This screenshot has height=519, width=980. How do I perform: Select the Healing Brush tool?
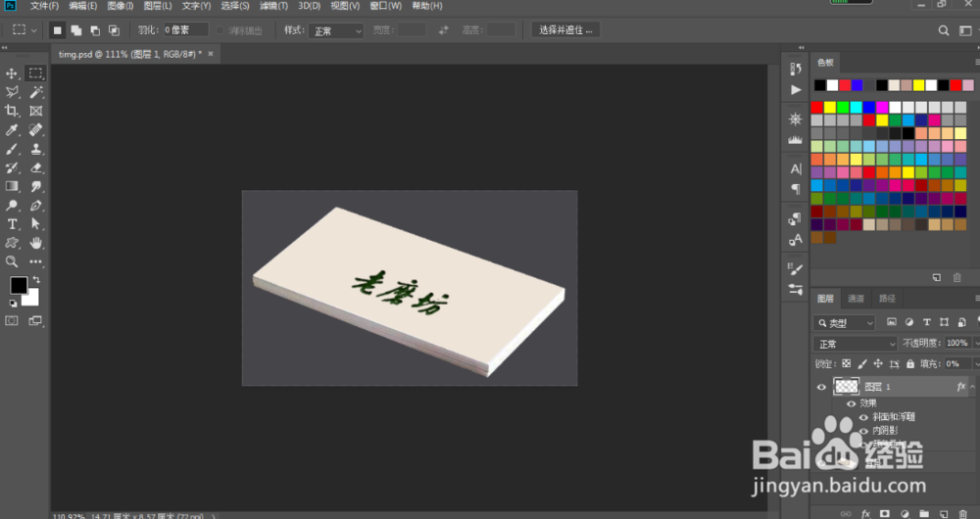(x=35, y=130)
